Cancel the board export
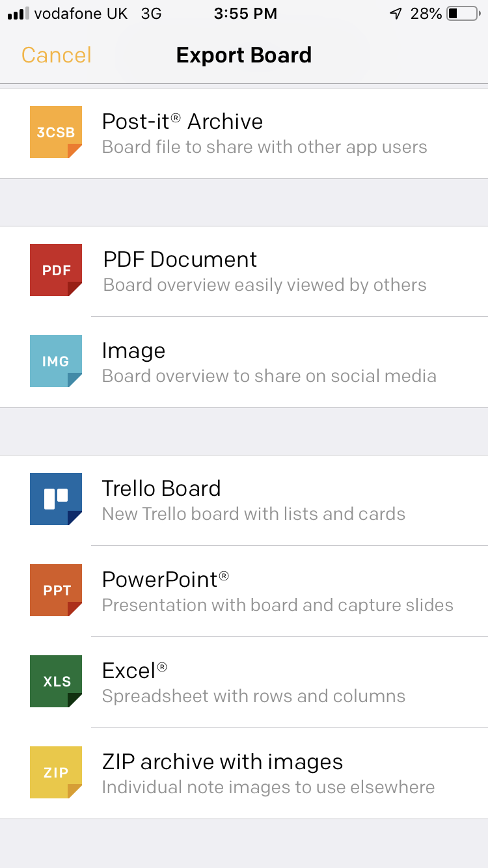Viewport: 488px width, 868px height. coord(57,55)
